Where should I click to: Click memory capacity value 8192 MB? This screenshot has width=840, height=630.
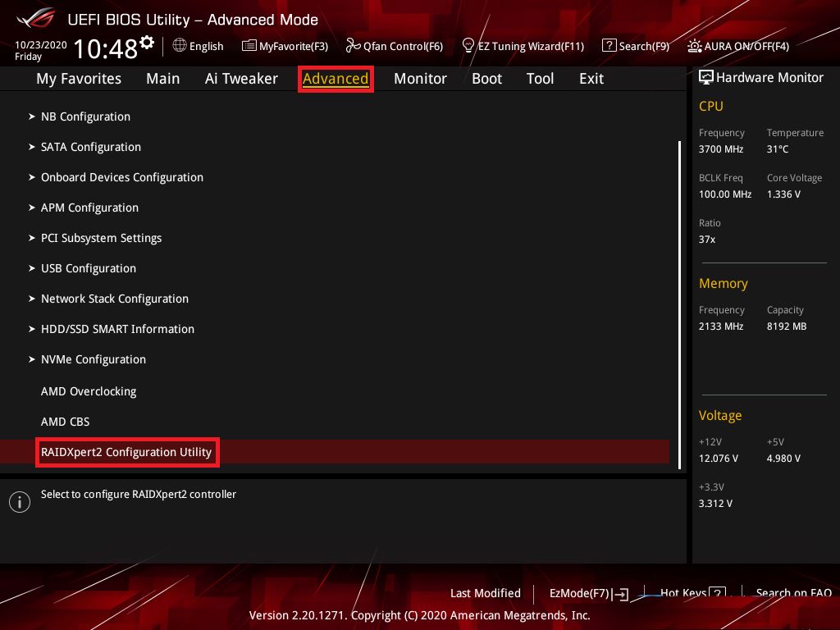tap(787, 326)
